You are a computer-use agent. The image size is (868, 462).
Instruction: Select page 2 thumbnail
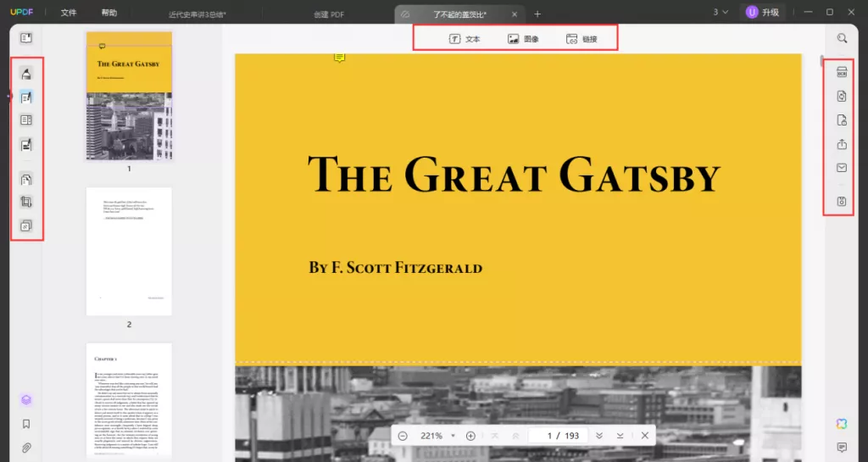[x=129, y=251]
